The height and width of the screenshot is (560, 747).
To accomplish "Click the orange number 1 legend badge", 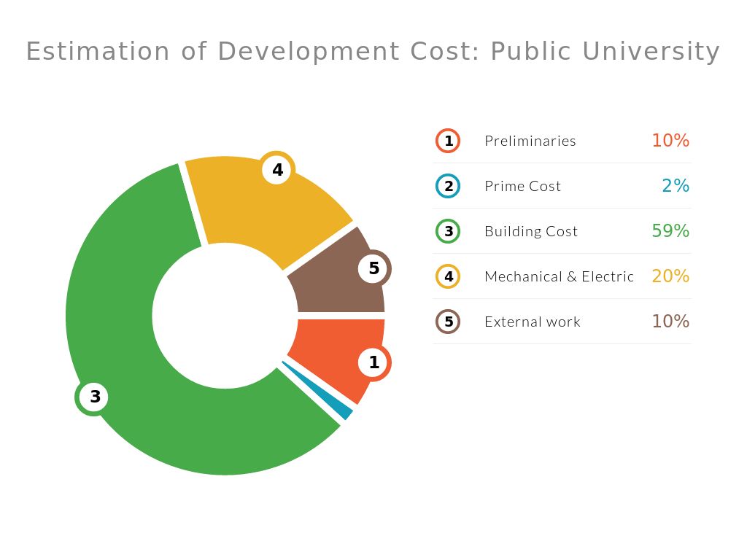I will tap(448, 141).
